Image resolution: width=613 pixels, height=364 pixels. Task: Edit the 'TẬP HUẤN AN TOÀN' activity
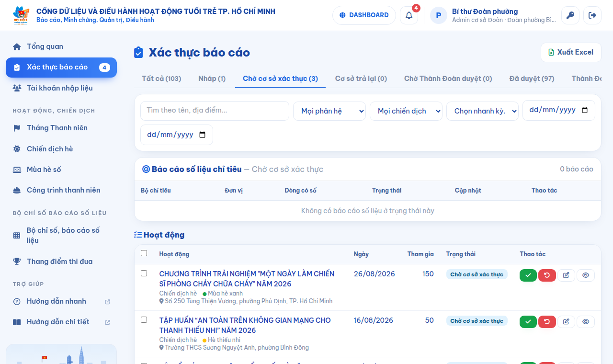point(566,321)
